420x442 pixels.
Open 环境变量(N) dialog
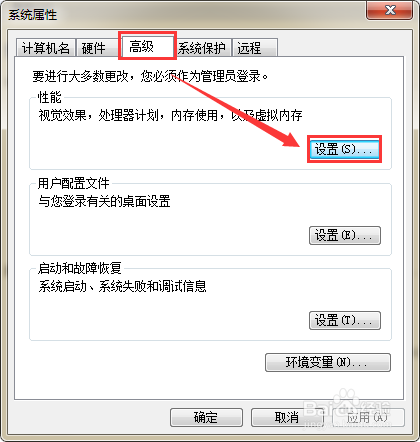pos(328,362)
